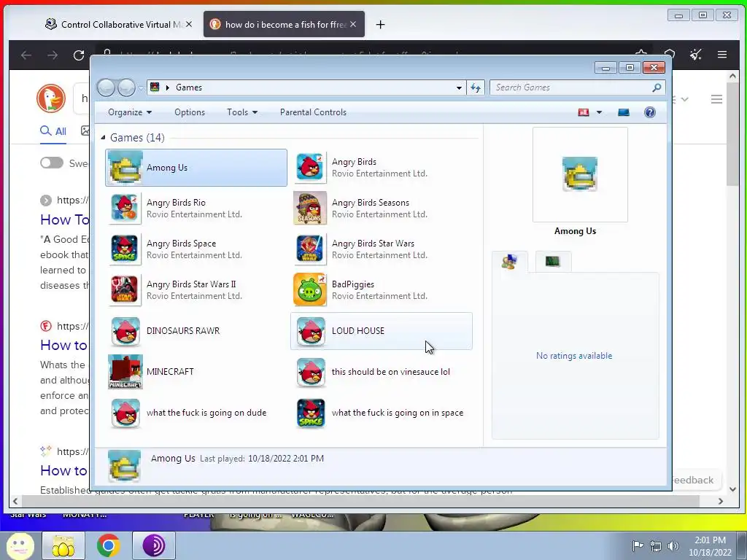Select the Among Us game icon in the list
Image resolution: width=747 pixels, height=560 pixels.
[x=125, y=168]
